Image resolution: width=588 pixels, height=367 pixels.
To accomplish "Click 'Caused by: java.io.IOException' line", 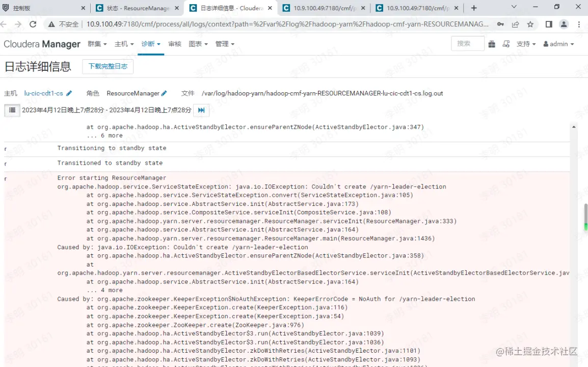I will (182, 247).
